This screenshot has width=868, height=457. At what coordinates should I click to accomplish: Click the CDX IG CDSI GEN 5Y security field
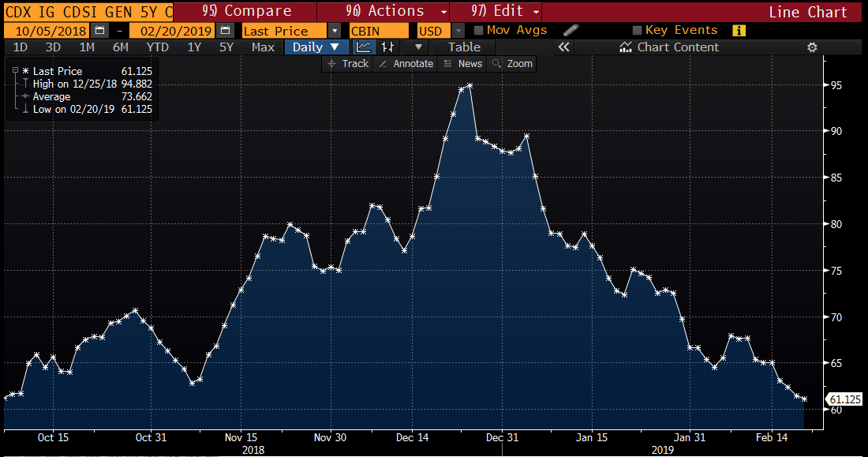[x=88, y=11]
